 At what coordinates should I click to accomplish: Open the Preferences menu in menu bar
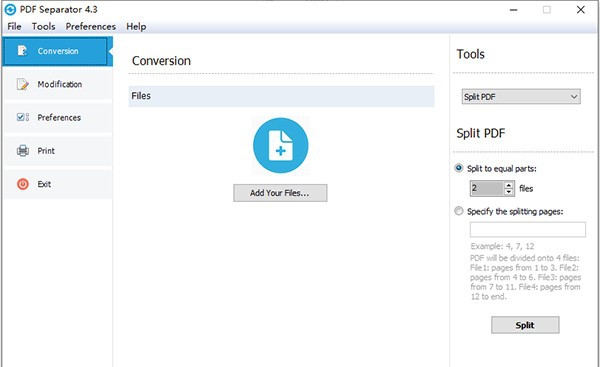click(91, 26)
